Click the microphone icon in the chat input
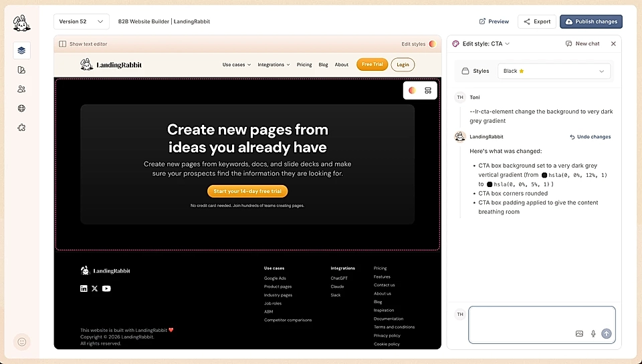This screenshot has height=364, width=642. [593, 334]
